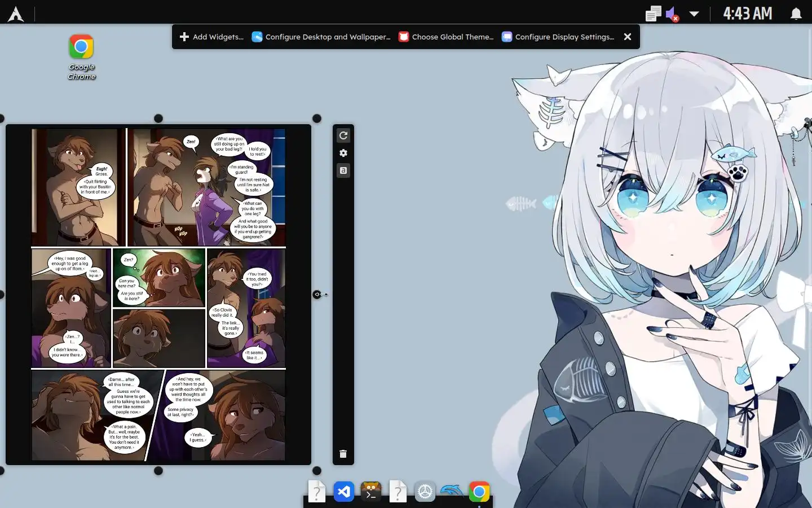This screenshot has width=812, height=508.
Task: Open Configure Display Settings...
Action: pyautogui.click(x=558, y=37)
